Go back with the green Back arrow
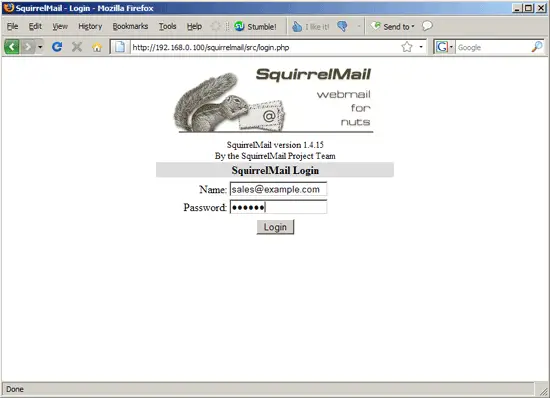The image size is (550, 398). 12,47
